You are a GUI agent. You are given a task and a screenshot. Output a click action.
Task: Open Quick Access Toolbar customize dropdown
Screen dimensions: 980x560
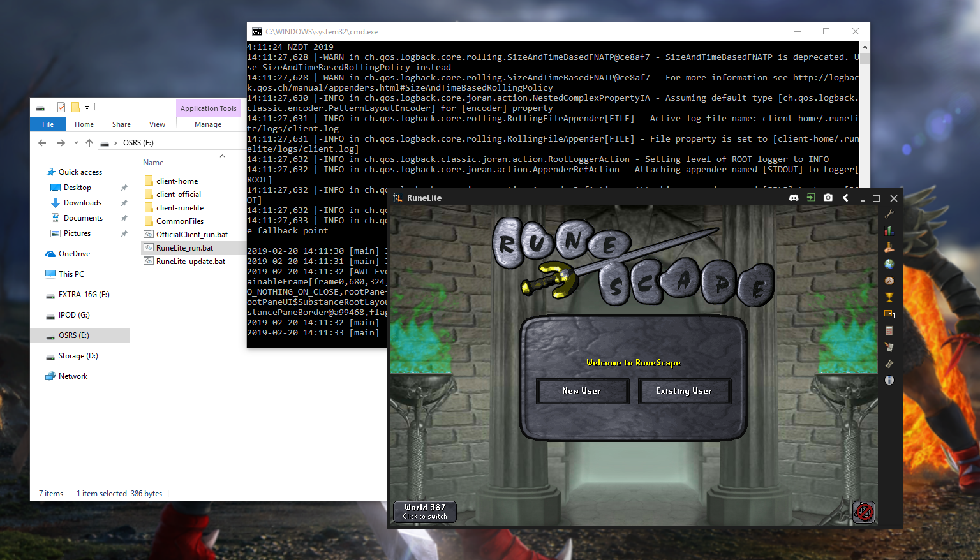pyautogui.click(x=87, y=107)
